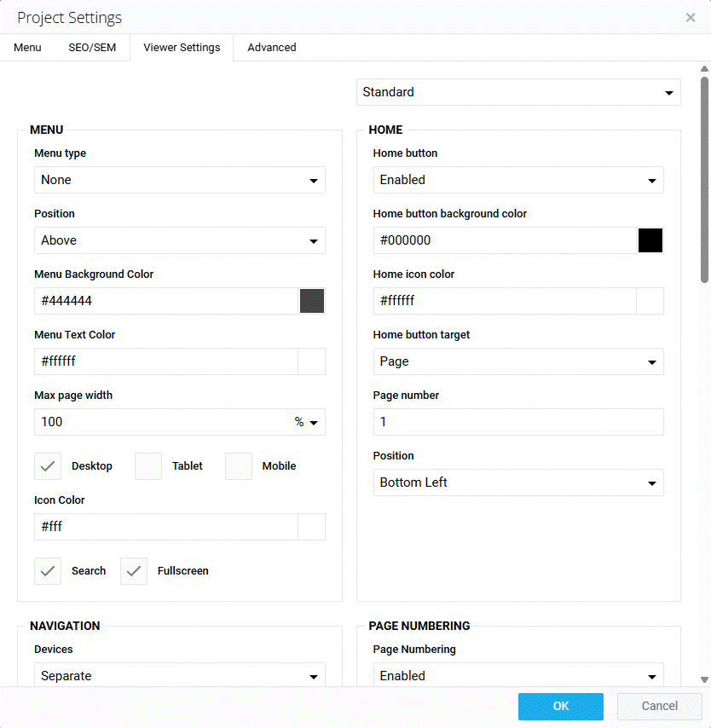Click OK to save settings
This screenshot has height=728, width=711.
click(560, 706)
